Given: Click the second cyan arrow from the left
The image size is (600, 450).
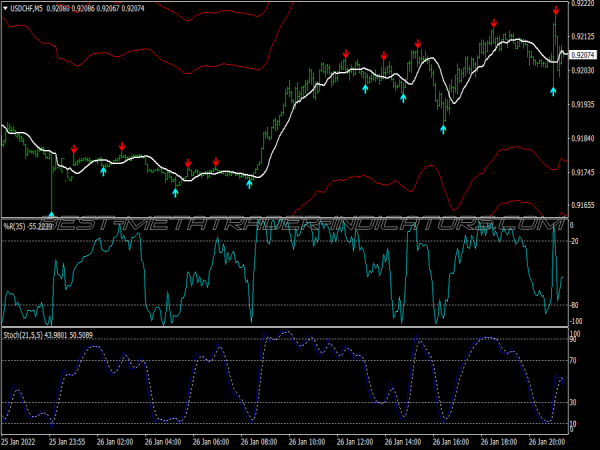Looking at the screenshot, I should point(102,171).
